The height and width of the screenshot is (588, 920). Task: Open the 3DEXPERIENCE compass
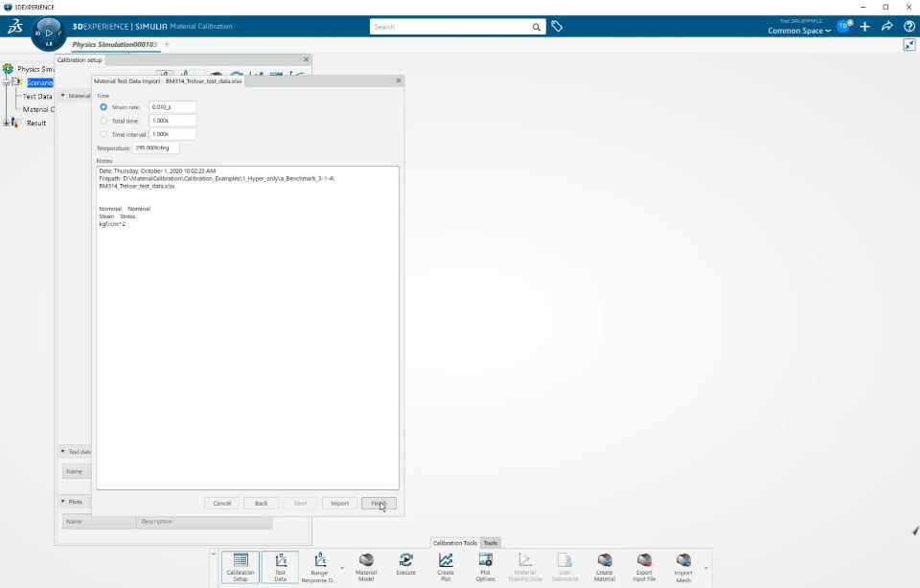point(49,34)
